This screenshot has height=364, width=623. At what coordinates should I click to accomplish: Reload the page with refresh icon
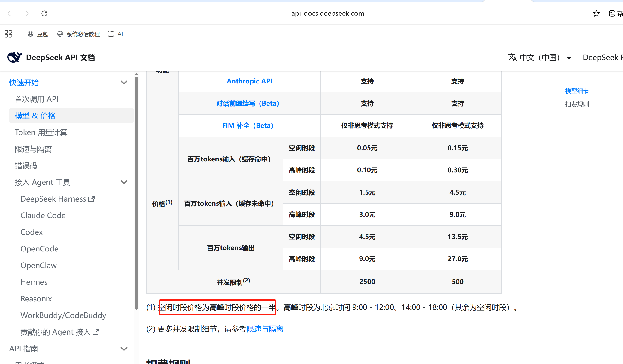click(44, 13)
